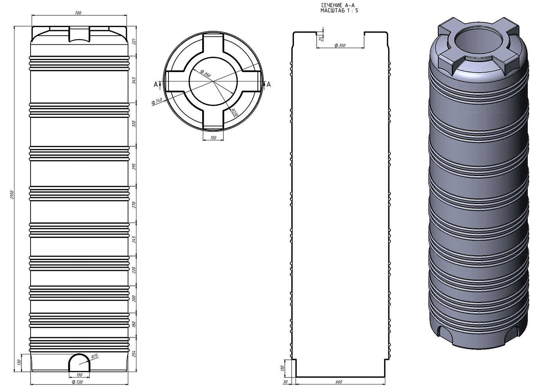Select the 254 bottom segment dimension

[134, 354]
